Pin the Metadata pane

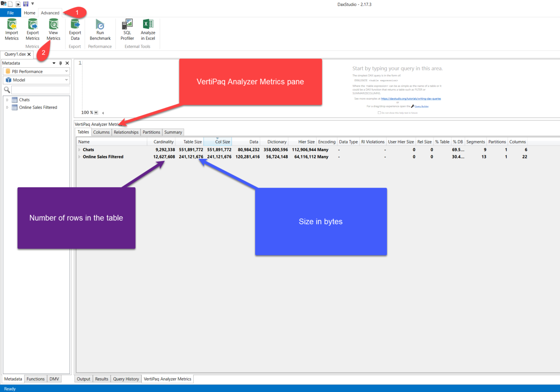(60, 63)
